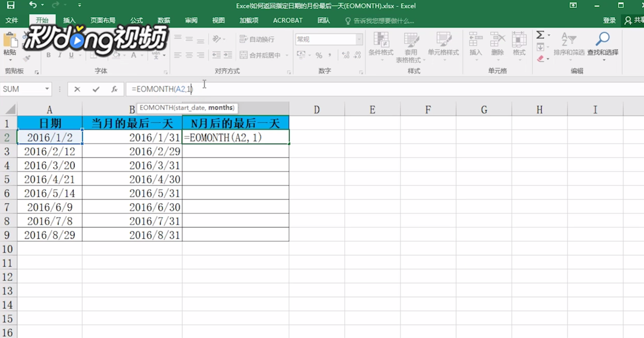
Task: Click the fx insert function button
Action: click(x=114, y=89)
